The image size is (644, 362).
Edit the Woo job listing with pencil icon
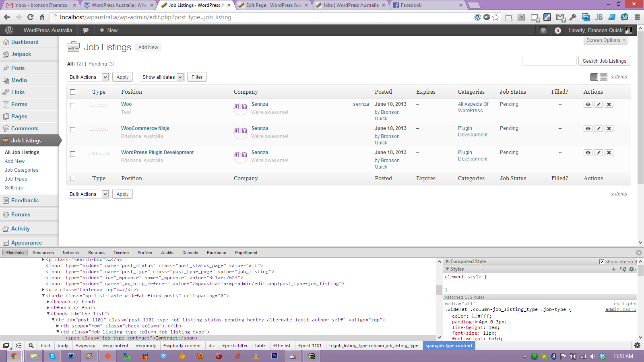(x=599, y=105)
